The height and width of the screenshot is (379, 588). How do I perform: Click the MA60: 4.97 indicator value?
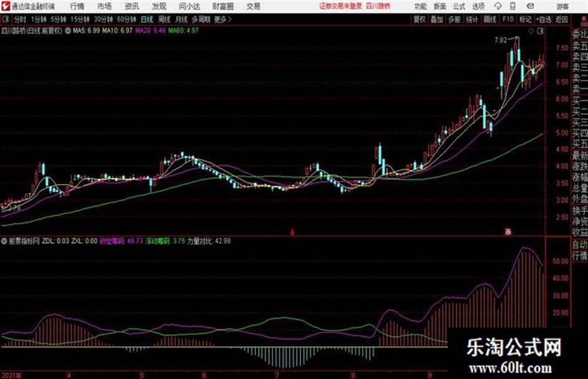click(x=184, y=30)
